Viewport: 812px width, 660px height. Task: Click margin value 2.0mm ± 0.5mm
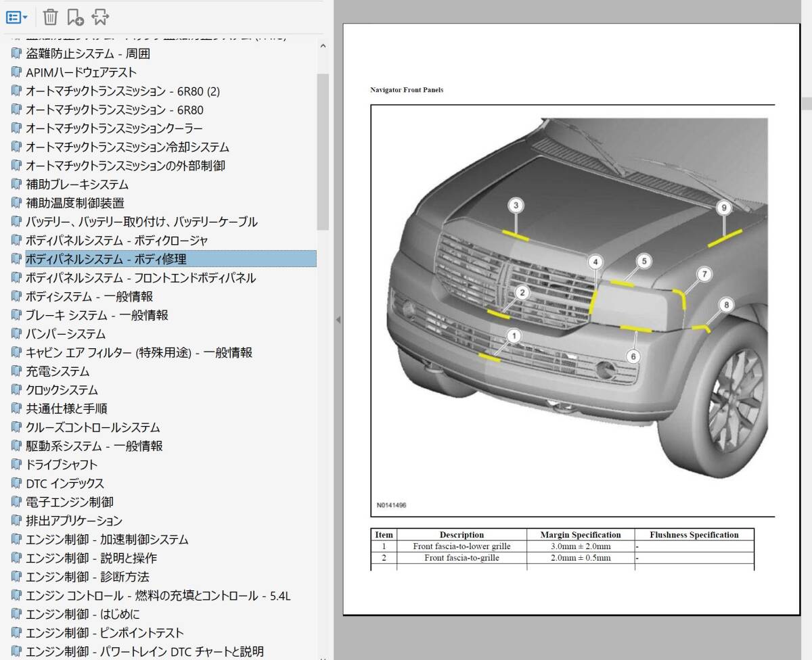581,558
